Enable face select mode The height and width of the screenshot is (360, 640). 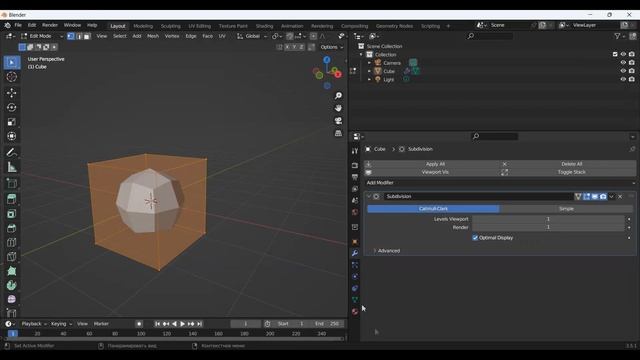click(87, 36)
